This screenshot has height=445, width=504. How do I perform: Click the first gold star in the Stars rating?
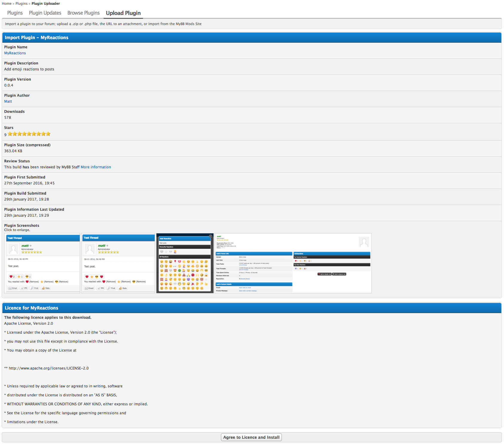click(x=10, y=134)
